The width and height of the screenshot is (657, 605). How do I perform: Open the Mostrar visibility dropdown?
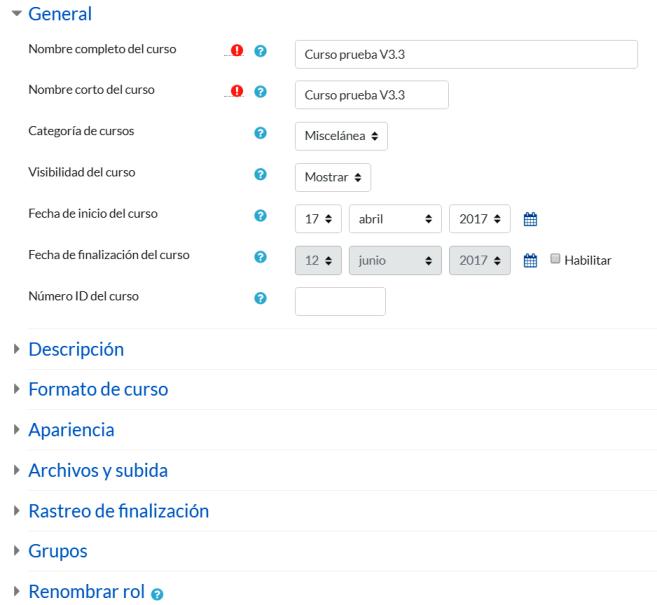[x=333, y=177]
